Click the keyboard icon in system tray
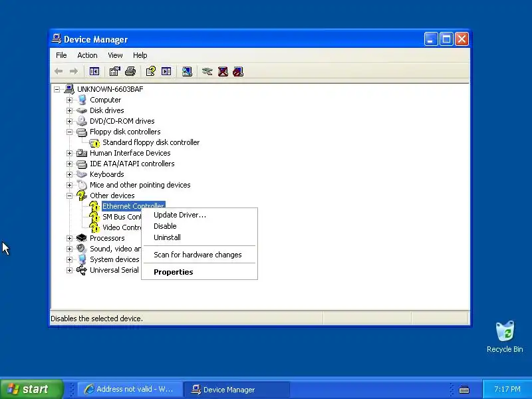This screenshot has width=532, height=399. 464,390
